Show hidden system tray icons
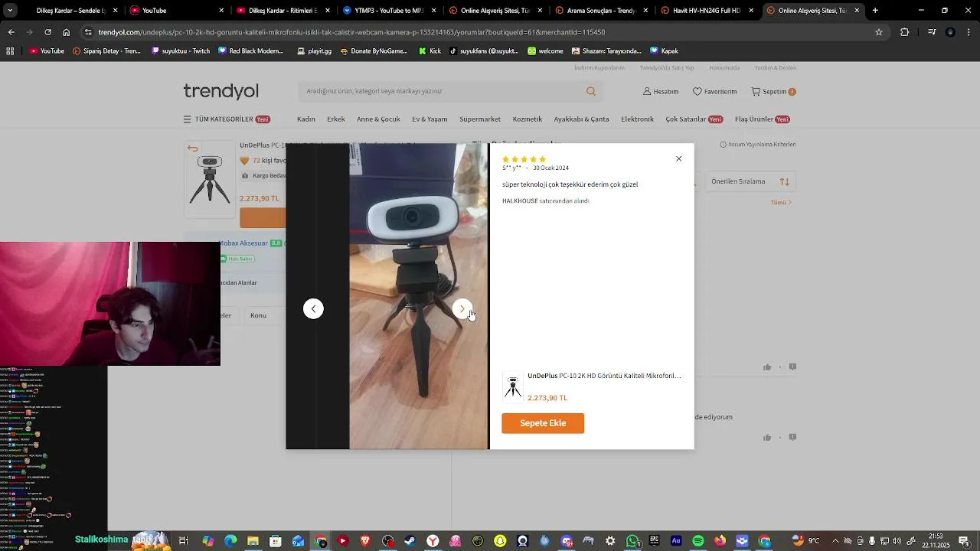The height and width of the screenshot is (551, 980). [836, 541]
